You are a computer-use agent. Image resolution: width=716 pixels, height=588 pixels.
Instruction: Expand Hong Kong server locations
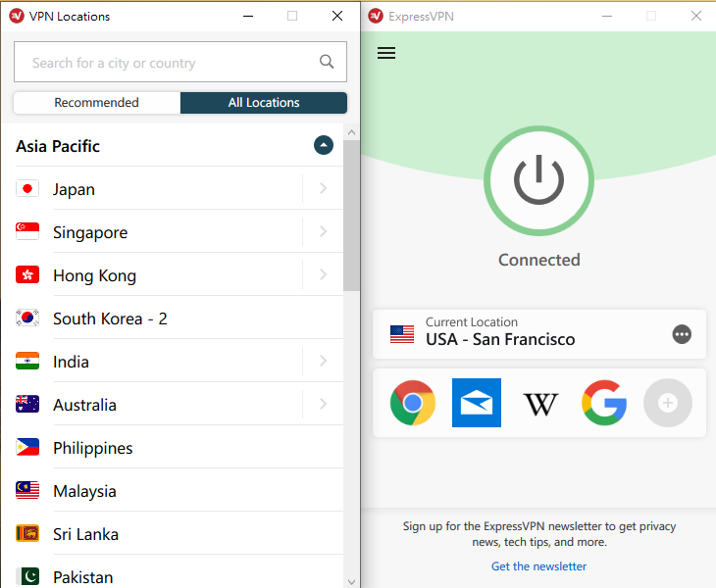click(324, 274)
